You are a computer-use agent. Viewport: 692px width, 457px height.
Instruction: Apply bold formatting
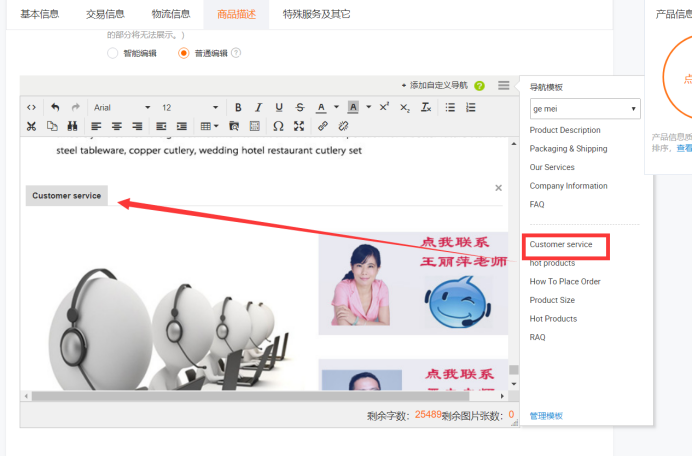(x=238, y=108)
